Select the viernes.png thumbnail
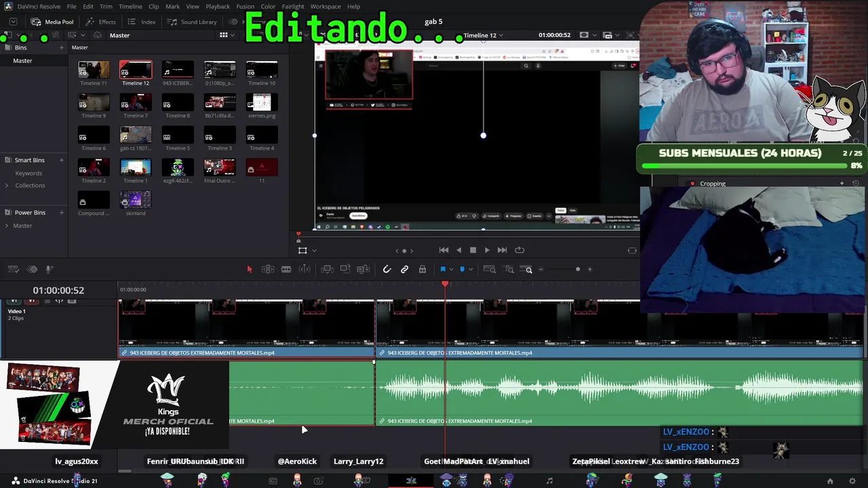The image size is (868, 488). 262,102
